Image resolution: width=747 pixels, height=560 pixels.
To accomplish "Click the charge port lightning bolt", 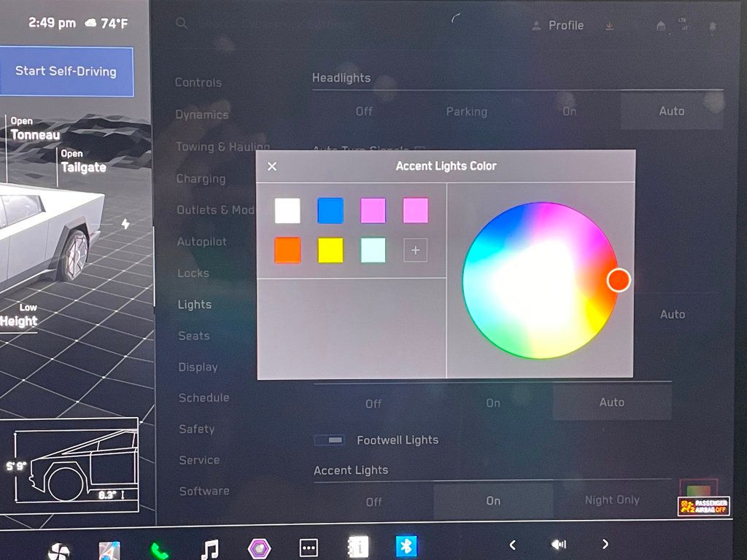I will 125,223.
